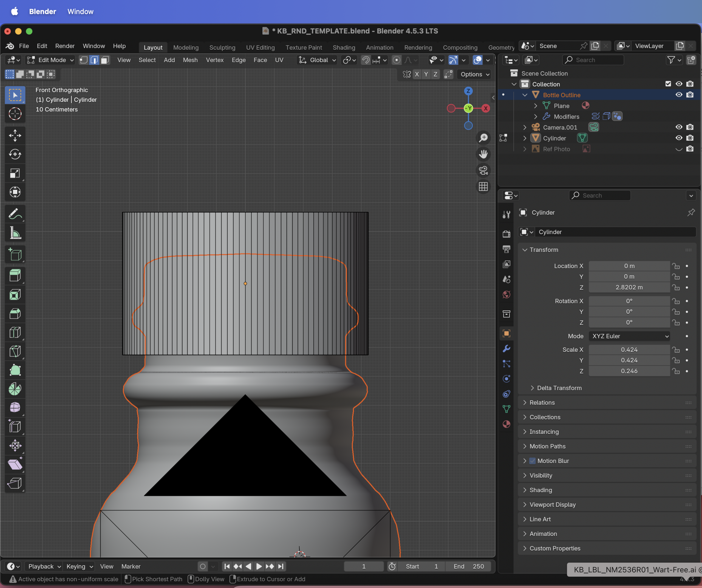Click the Scale X value field

tap(629, 349)
